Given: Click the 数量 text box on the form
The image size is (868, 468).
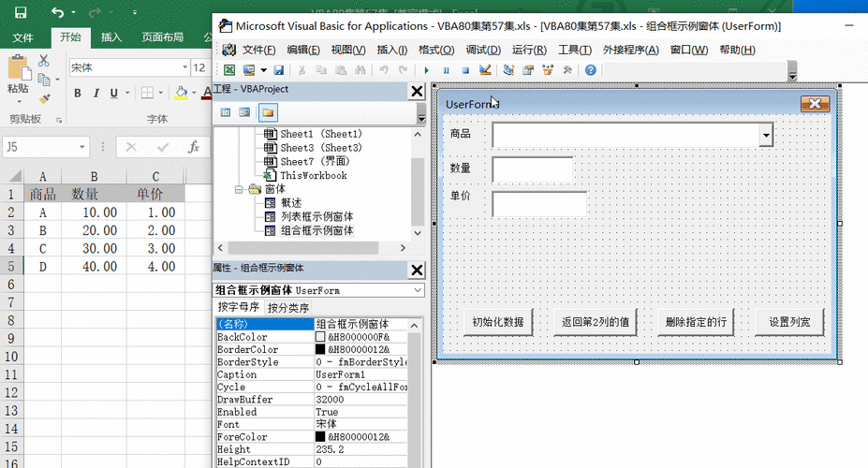Looking at the screenshot, I should [532, 169].
